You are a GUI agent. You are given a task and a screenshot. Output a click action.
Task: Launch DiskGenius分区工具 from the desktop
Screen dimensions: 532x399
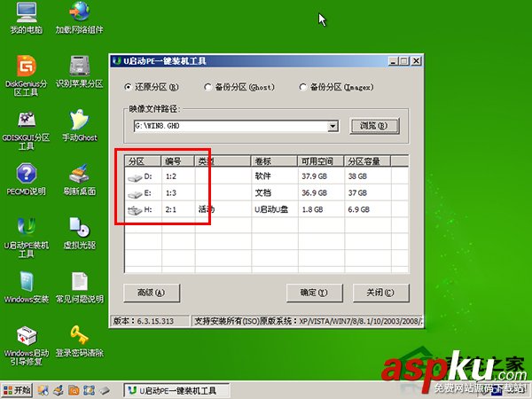26,75
